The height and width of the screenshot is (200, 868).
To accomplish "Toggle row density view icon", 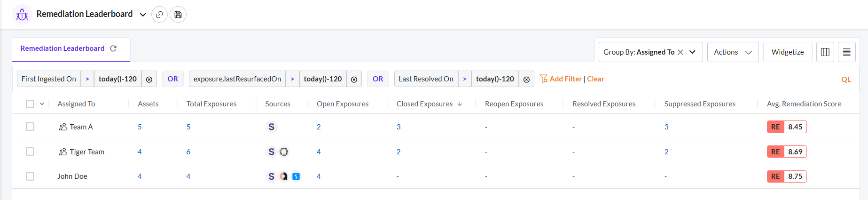I will coord(847,52).
